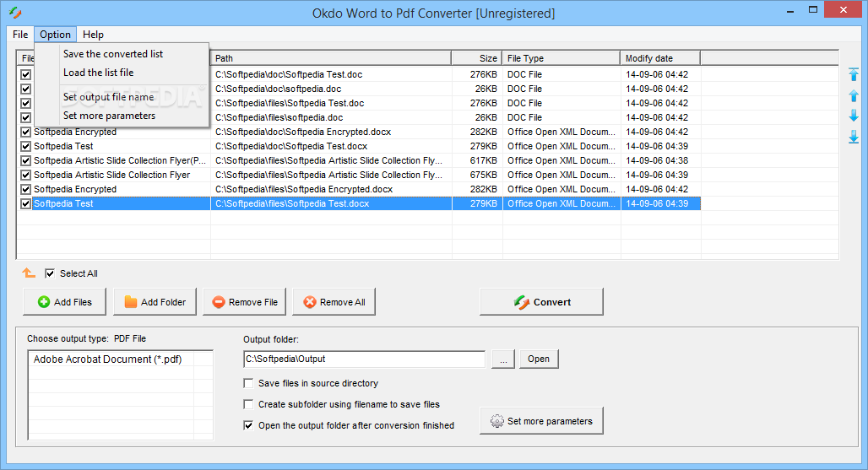Viewport: 868px width, 470px height.
Task: Click the move-to-bottom arrow icon
Action: pos(854,137)
